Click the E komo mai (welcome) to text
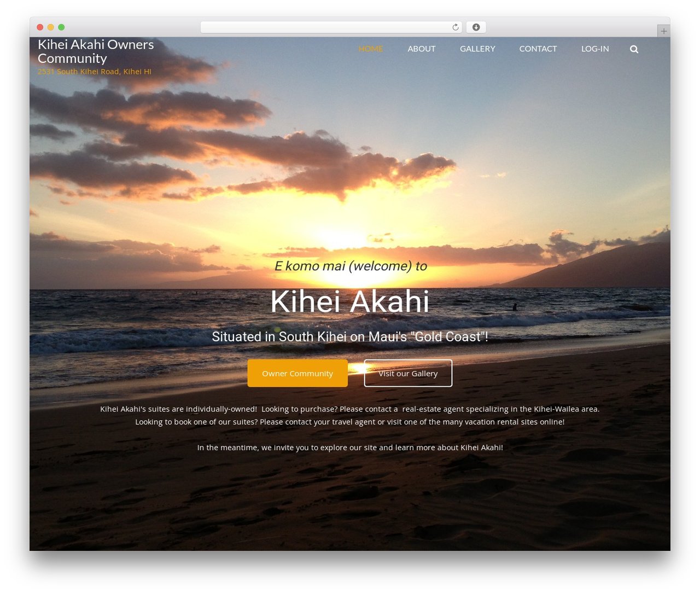Image resolution: width=700 pixels, height=593 pixels. (351, 266)
